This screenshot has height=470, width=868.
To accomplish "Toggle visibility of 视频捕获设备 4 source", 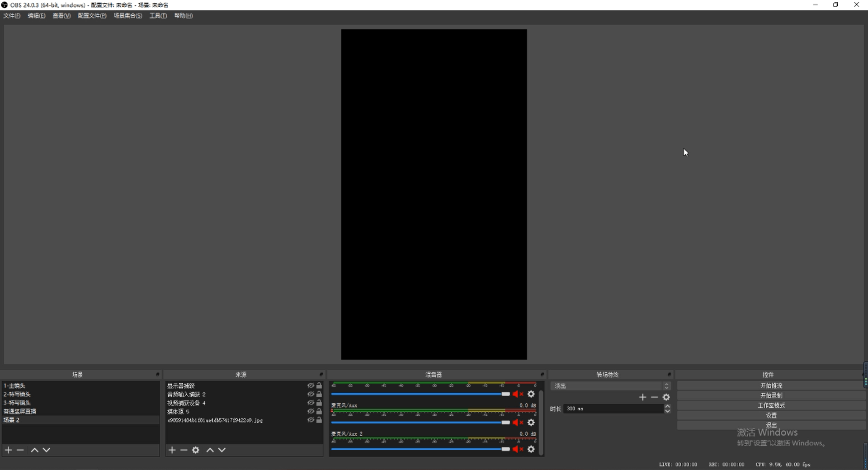I will coord(311,403).
